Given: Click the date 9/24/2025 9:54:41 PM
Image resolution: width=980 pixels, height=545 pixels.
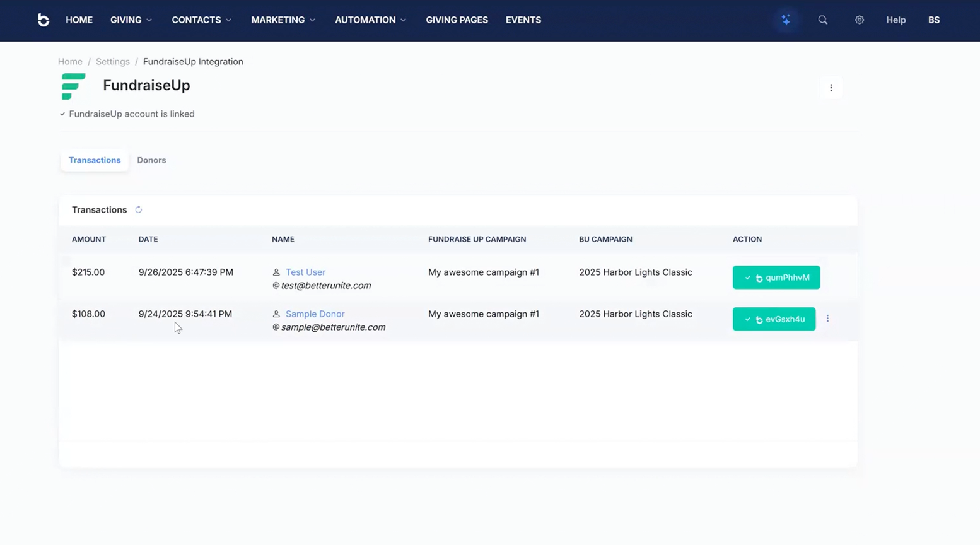Looking at the screenshot, I should [185, 314].
